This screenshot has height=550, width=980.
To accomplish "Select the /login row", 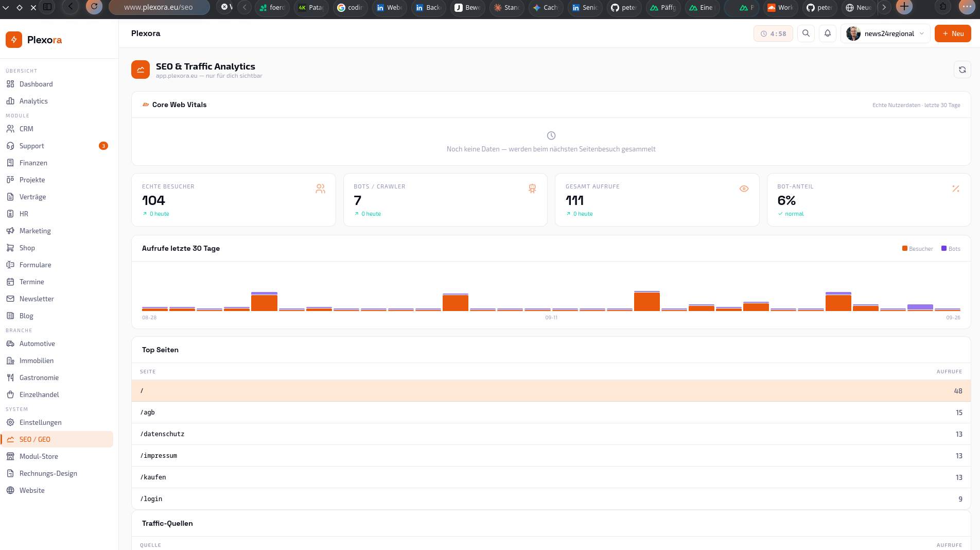I will pos(551,499).
